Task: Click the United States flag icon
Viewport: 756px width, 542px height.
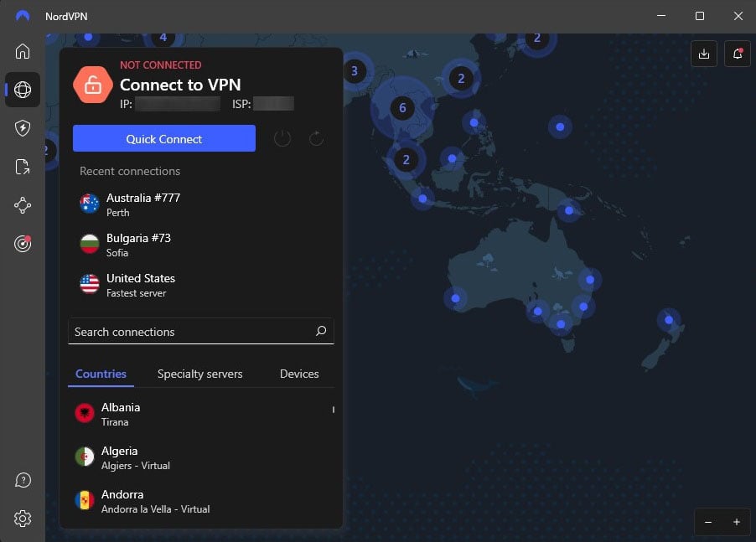Action: [x=90, y=284]
